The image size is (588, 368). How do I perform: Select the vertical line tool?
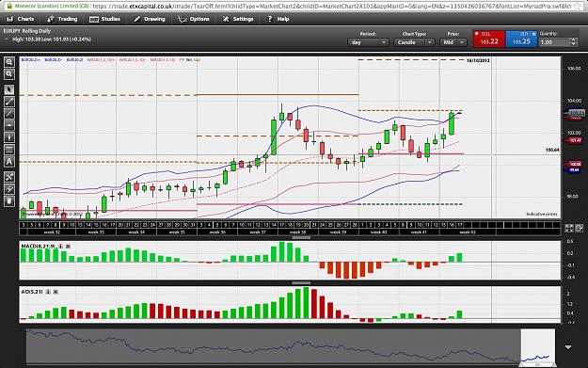tap(9, 137)
